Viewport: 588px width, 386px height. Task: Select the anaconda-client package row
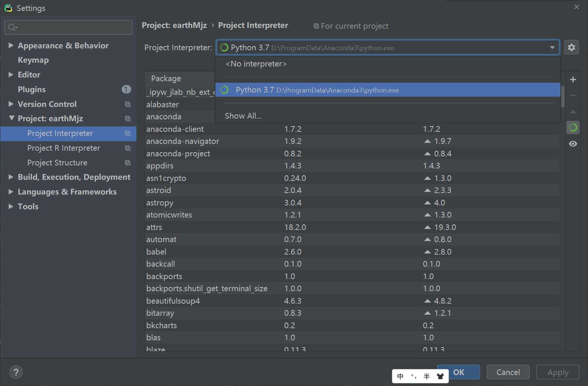352,129
